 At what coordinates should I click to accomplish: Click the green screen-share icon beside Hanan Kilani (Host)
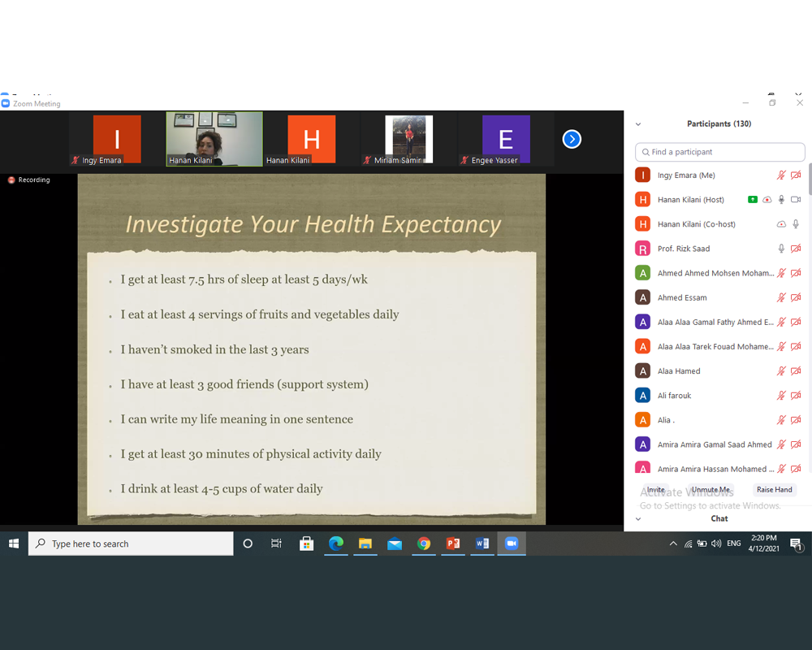753,200
